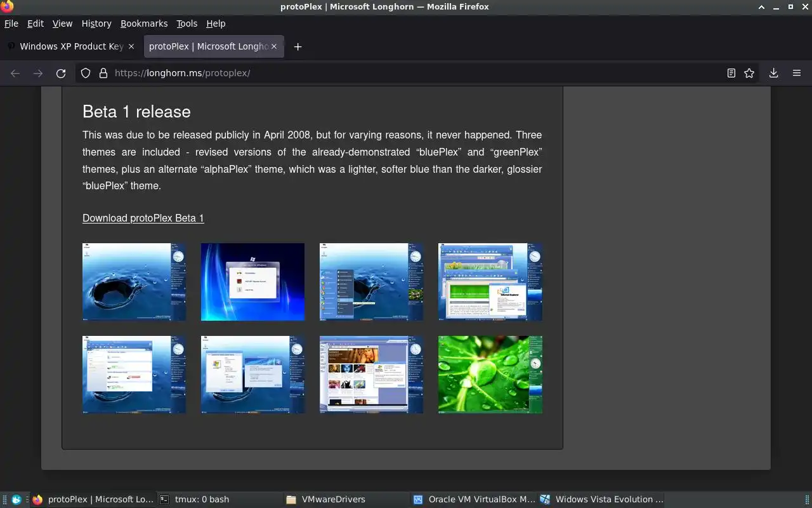This screenshot has height=508, width=812.
Task: Open Firefox hamburger application menu
Action: (797, 73)
